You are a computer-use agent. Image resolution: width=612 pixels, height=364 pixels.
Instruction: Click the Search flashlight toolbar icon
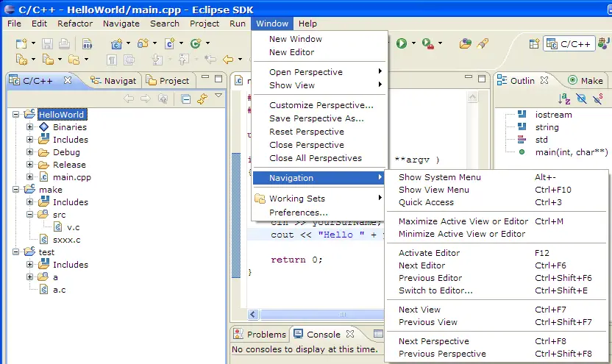483,43
